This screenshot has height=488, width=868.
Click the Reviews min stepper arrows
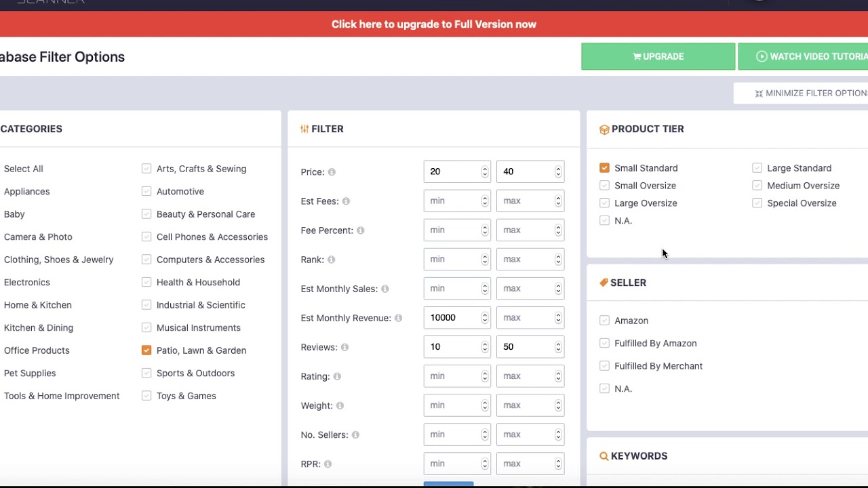coord(485,347)
